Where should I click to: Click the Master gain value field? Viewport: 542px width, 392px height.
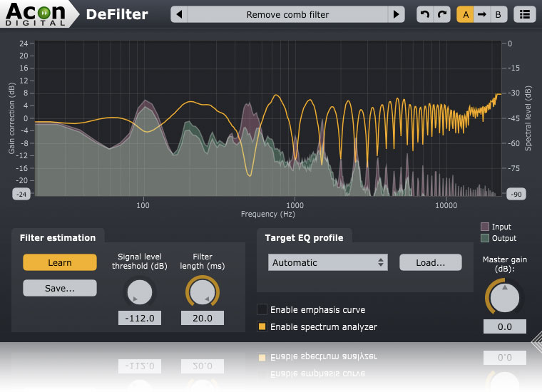505,326
